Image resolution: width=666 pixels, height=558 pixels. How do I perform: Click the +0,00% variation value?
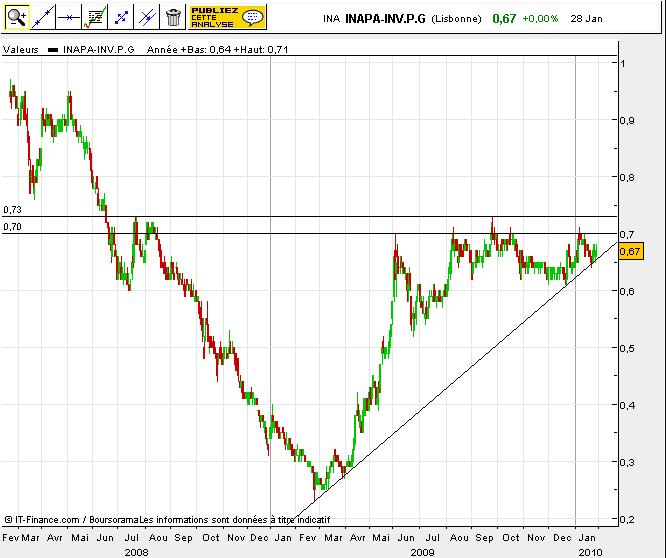(540, 19)
